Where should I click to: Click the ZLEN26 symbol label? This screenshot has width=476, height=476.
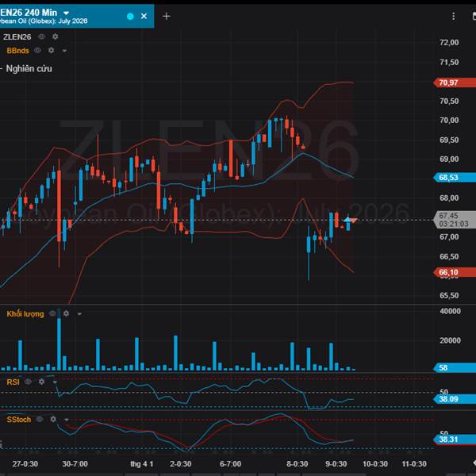click(17, 37)
